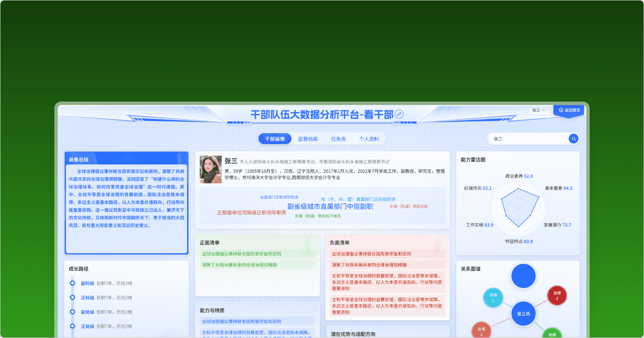Viewport: 644px width, 338px height.
Task: Click the red 血缘 relationship node
Action: pyautogui.click(x=557, y=295)
